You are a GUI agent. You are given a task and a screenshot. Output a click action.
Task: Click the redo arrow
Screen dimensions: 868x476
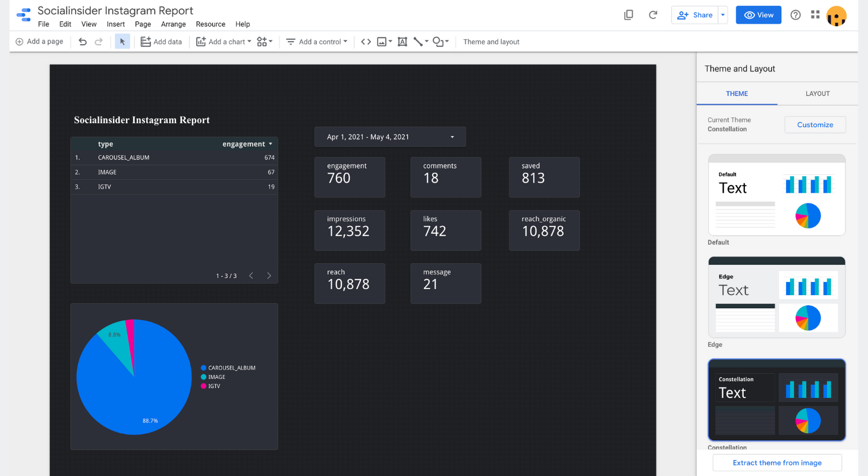99,42
